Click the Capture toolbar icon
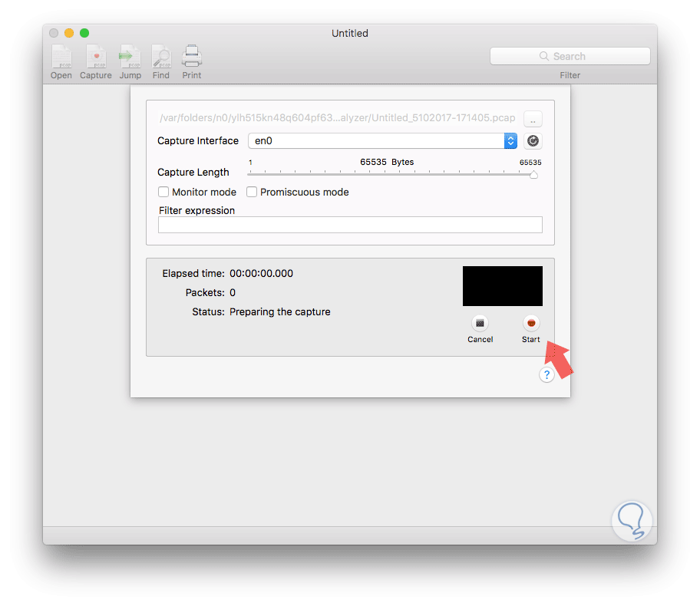The image size is (700, 606). coord(96,57)
